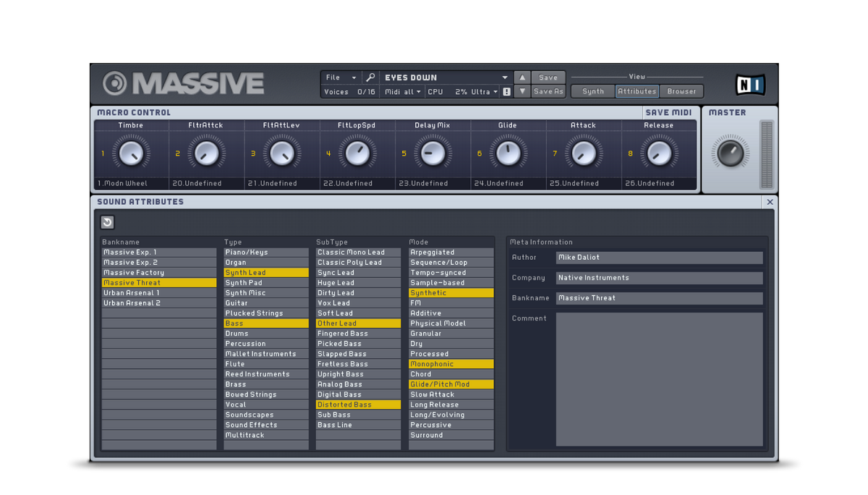Select Sub Bass subtype
Screen dimensions: 868x495
click(358, 415)
